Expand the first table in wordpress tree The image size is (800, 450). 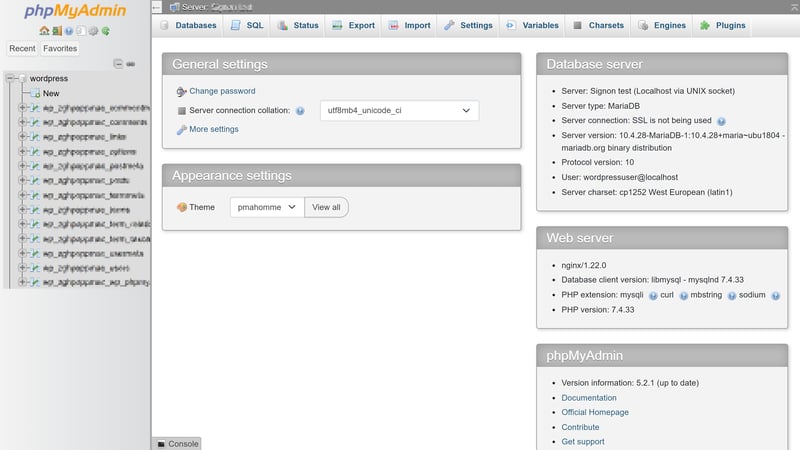(x=22, y=108)
